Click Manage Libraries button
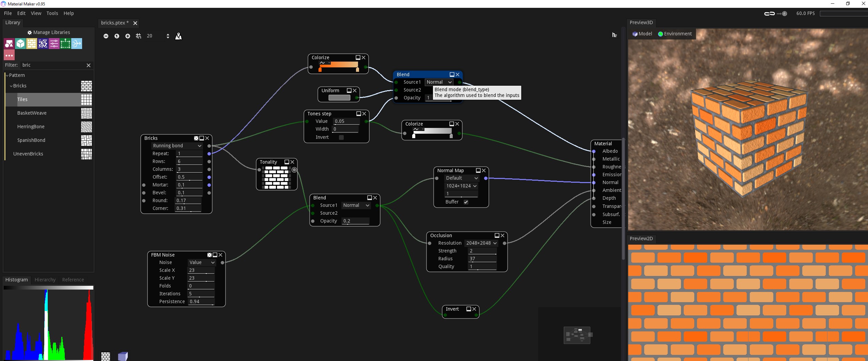The height and width of the screenshot is (361, 868). point(48,32)
